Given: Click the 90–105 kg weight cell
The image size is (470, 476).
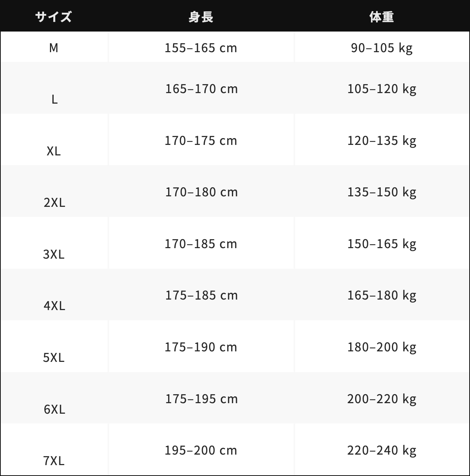Looking at the screenshot, I should pyautogui.click(x=381, y=48).
